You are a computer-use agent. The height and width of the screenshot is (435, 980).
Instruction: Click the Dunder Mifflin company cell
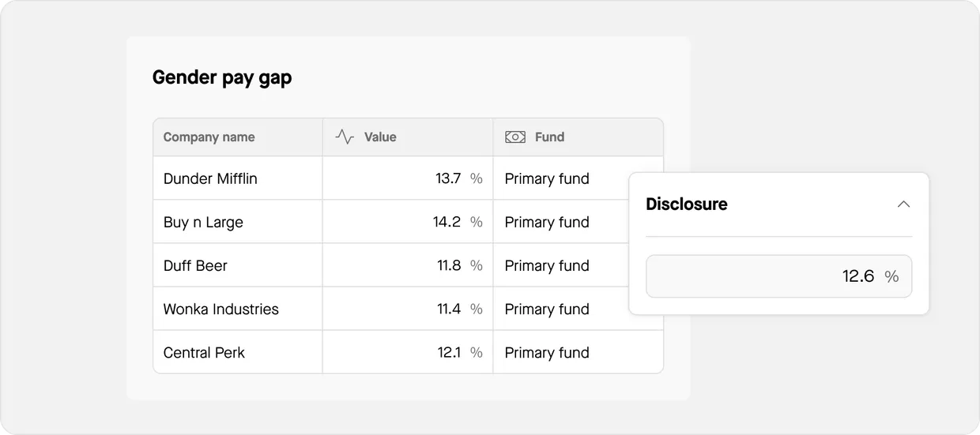210,178
